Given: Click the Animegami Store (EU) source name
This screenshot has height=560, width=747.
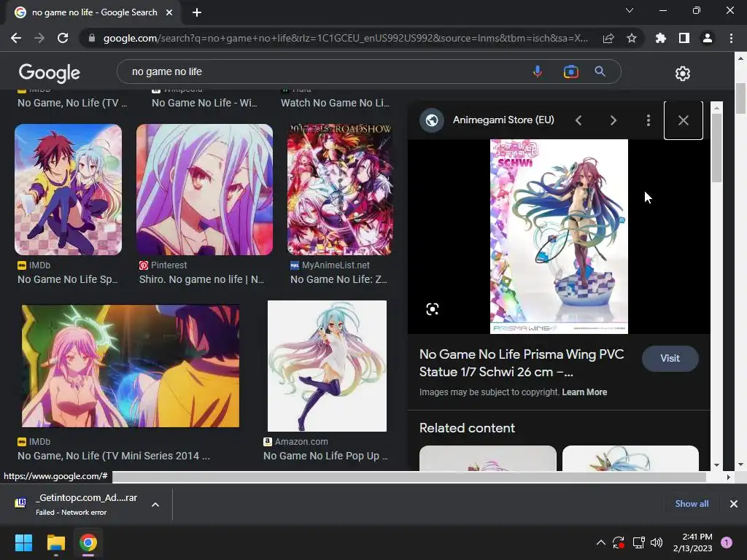Looking at the screenshot, I should (x=503, y=120).
